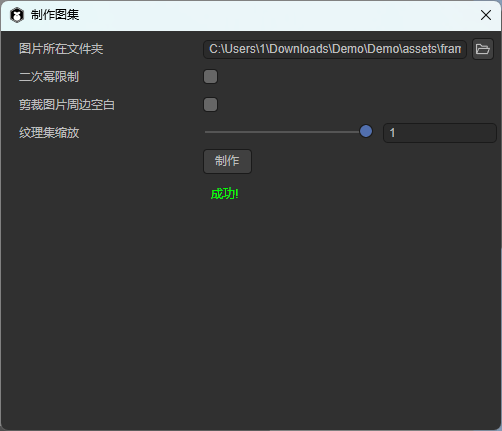Click the 制作 button
502x431 pixels.
click(x=227, y=161)
